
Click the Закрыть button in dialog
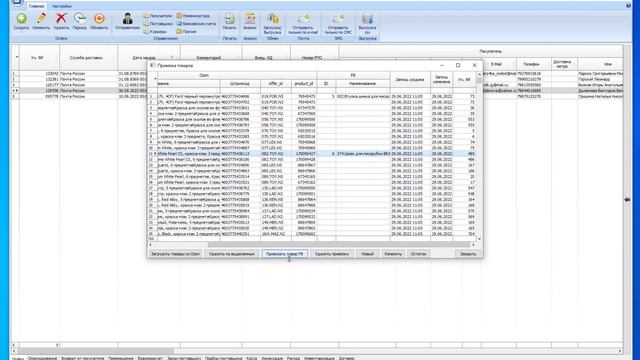coord(468,254)
